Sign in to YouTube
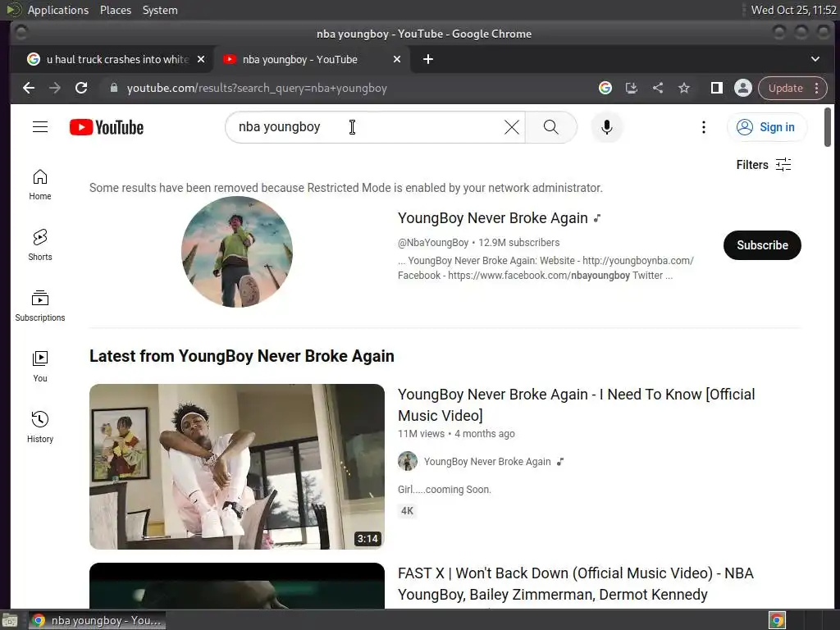The width and height of the screenshot is (840, 630). pos(767,127)
